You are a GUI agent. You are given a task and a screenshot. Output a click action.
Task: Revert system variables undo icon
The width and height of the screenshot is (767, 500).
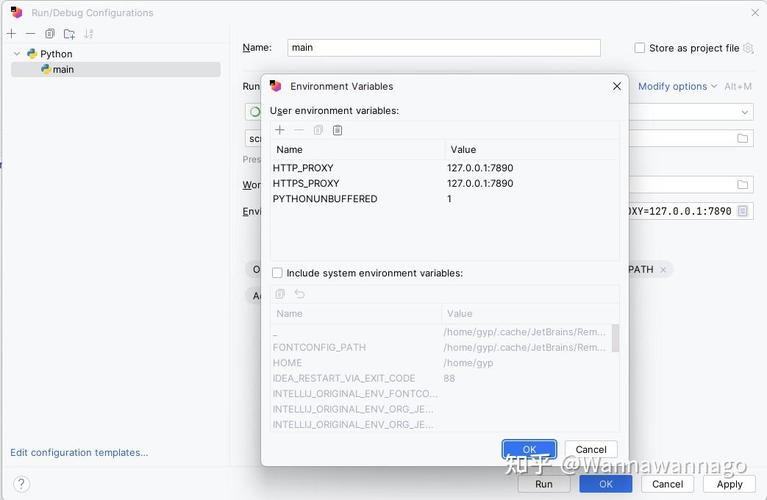(299, 294)
